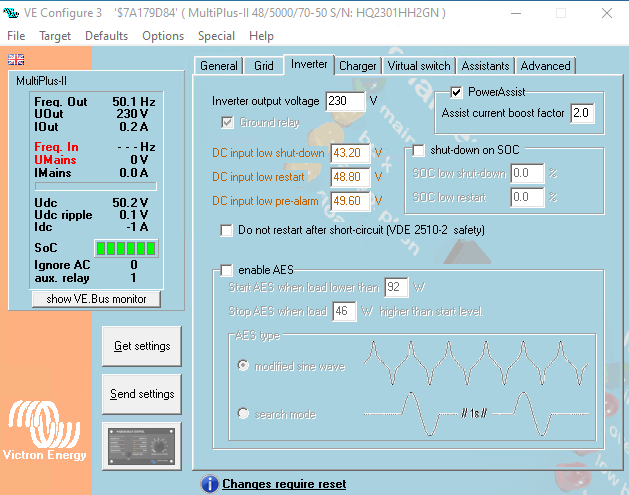Click the Inverter output voltage field
The width and height of the screenshot is (629, 495).
pyautogui.click(x=345, y=101)
